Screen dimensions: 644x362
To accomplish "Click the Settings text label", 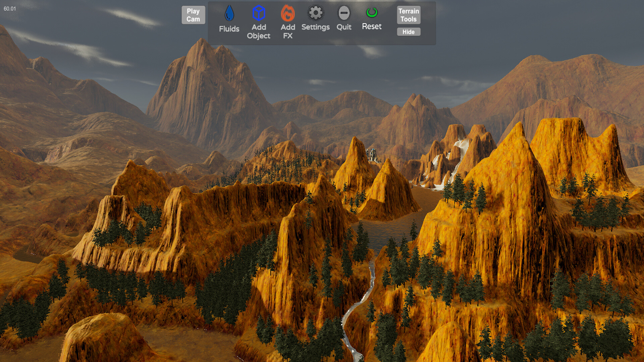I will (315, 27).
